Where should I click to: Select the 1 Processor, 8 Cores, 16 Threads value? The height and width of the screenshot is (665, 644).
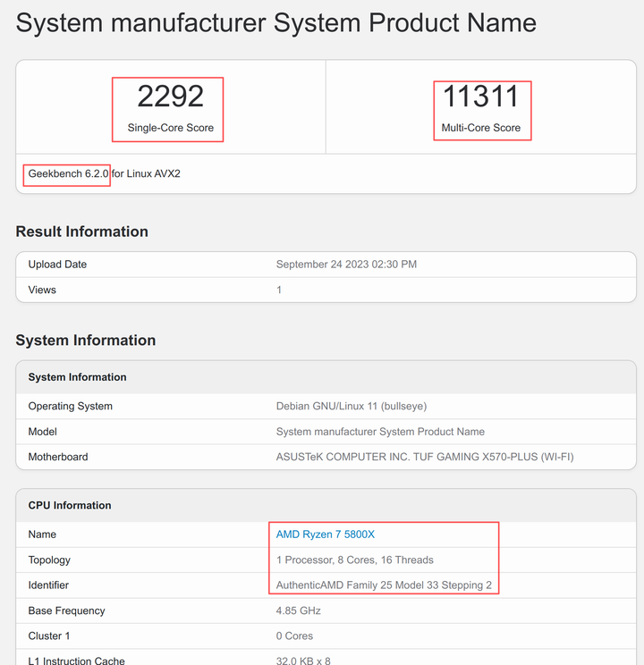point(355,560)
